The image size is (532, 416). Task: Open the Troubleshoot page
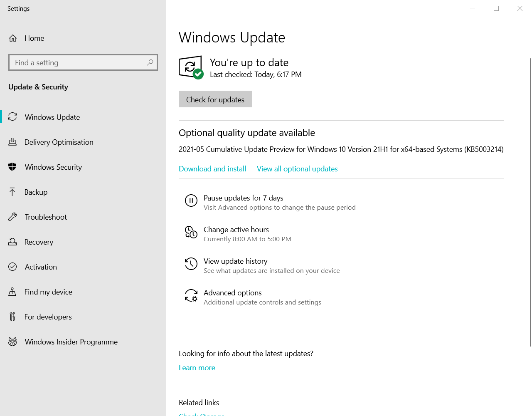click(83, 217)
